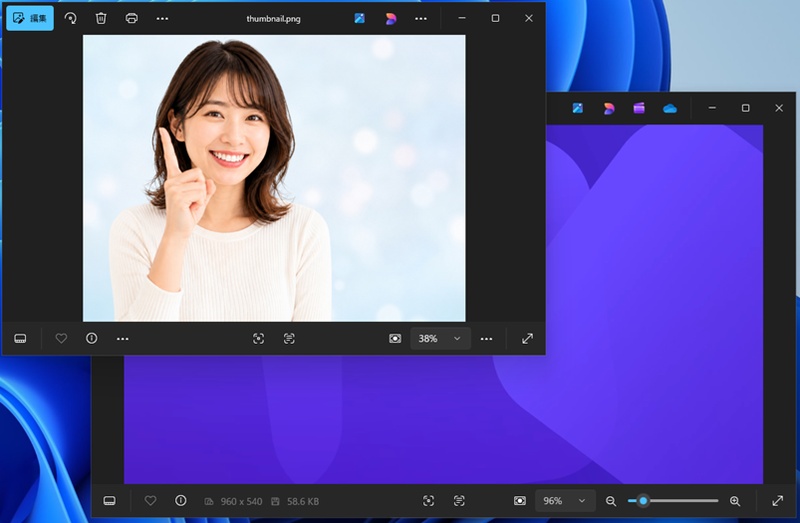The height and width of the screenshot is (523, 800).
Task: Favorite the purple image with the heart icon
Action: [151, 501]
